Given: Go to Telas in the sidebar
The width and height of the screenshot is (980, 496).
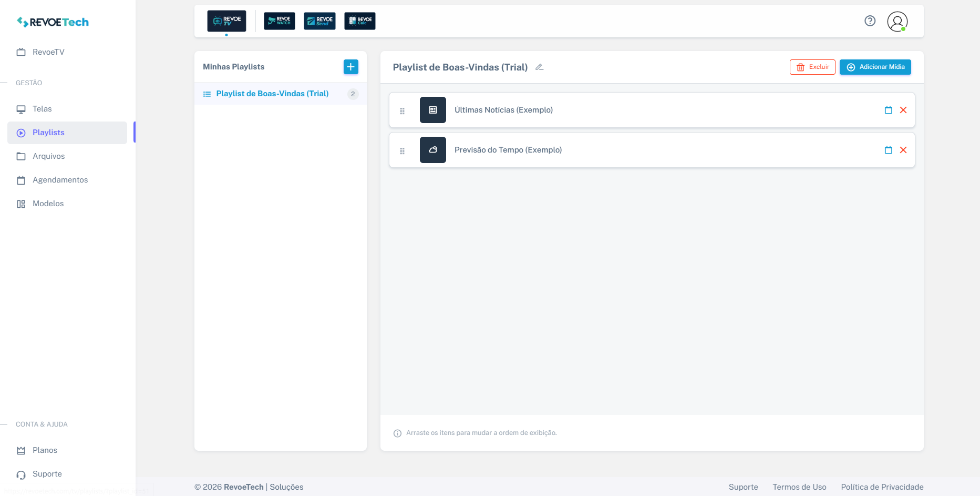Looking at the screenshot, I should [42, 109].
